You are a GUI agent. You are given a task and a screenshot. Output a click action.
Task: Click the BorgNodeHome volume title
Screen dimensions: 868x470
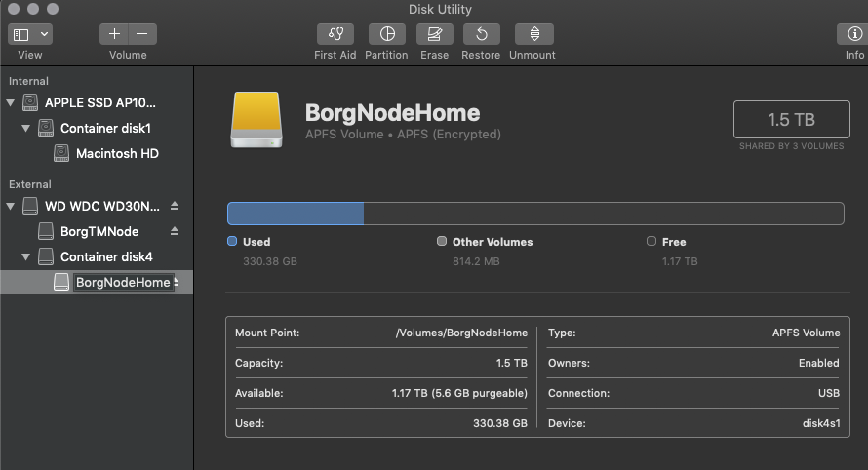pyautogui.click(x=392, y=113)
